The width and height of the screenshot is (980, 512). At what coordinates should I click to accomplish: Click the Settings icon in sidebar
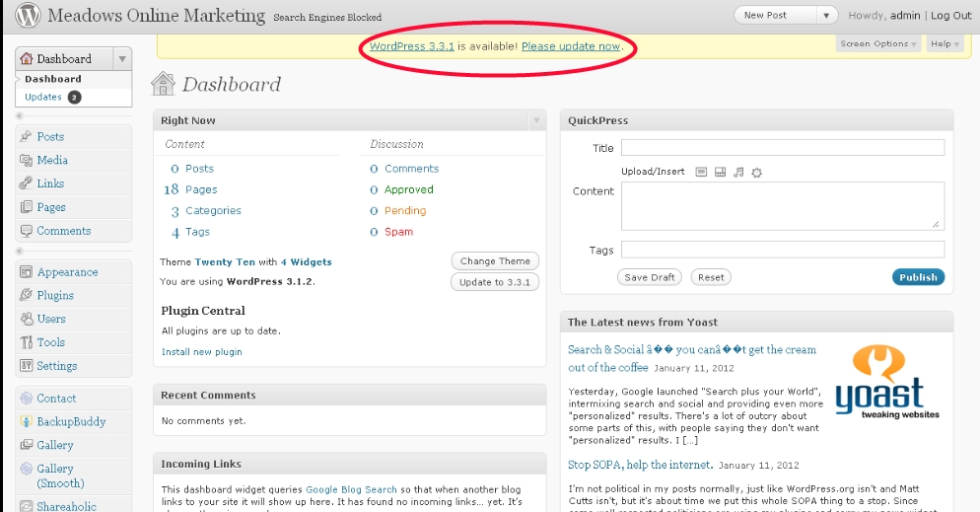click(x=26, y=366)
